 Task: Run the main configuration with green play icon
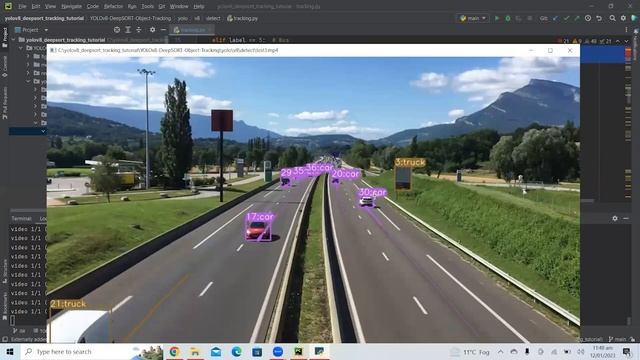(497, 18)
